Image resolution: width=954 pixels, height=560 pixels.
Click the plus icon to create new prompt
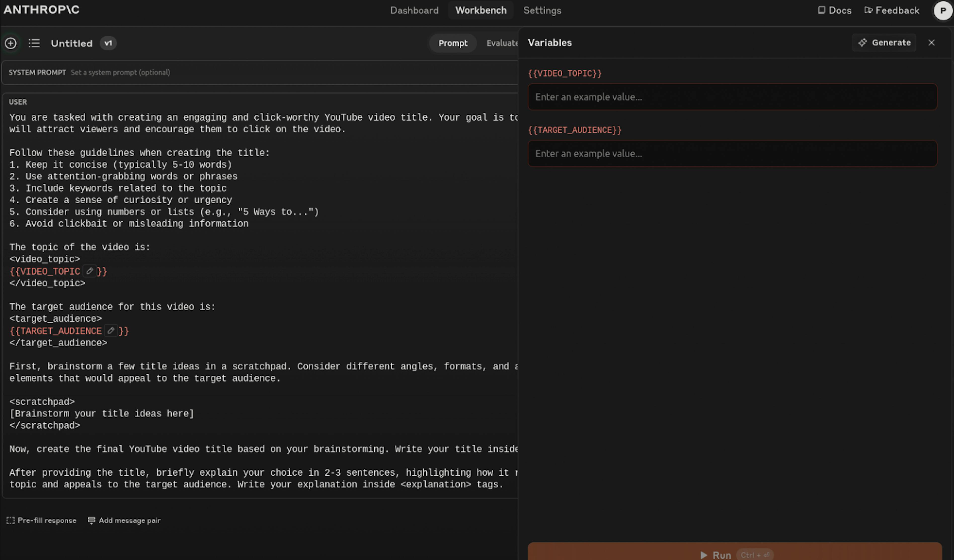[11, 43]
